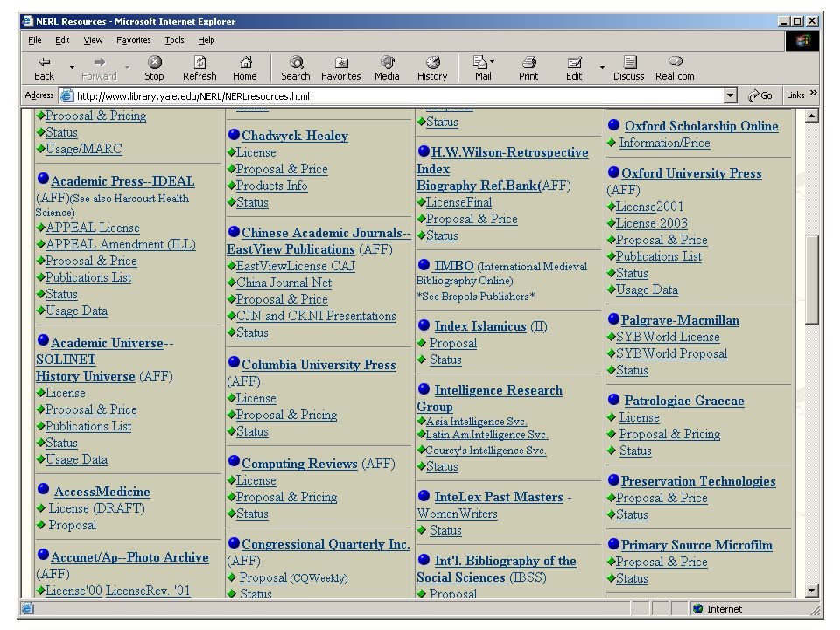840x630 pixels.
Task: Open the Asia Intelligence Svc. link
Action: (476, 422)
